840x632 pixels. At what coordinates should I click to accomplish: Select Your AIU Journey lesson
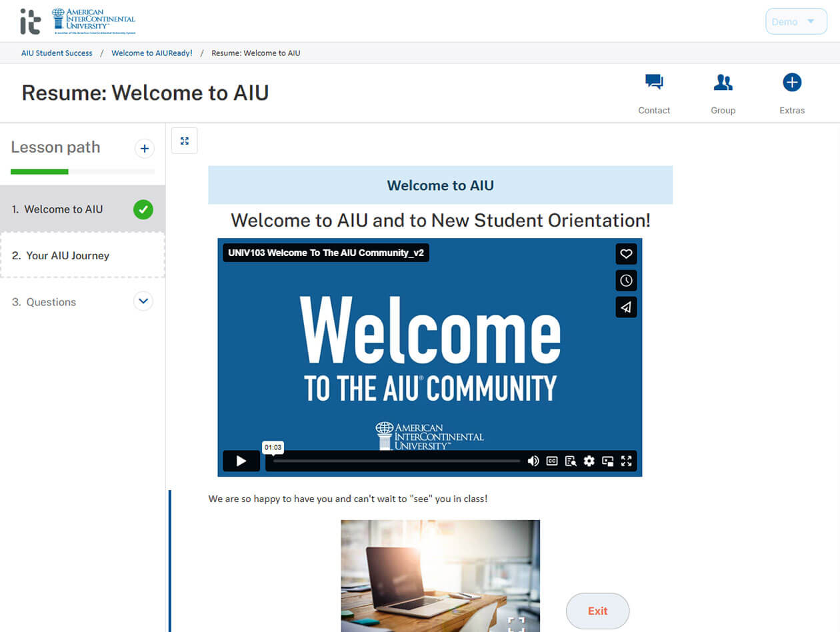point(67,255)
